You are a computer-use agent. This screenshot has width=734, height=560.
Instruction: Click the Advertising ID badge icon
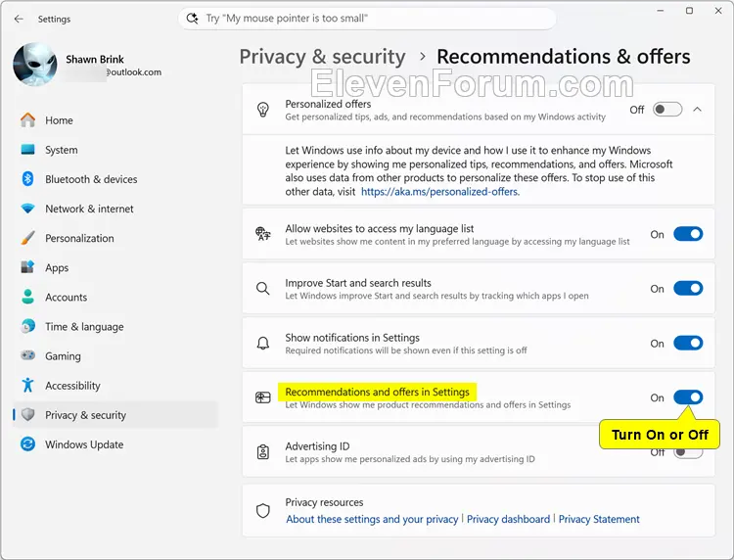263,452
